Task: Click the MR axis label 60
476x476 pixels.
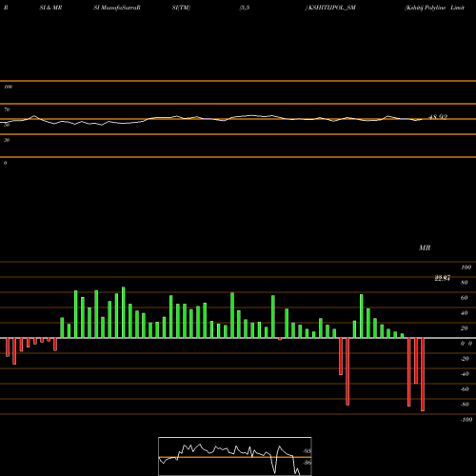Action: pyautogui.click(x=465, y=298)
